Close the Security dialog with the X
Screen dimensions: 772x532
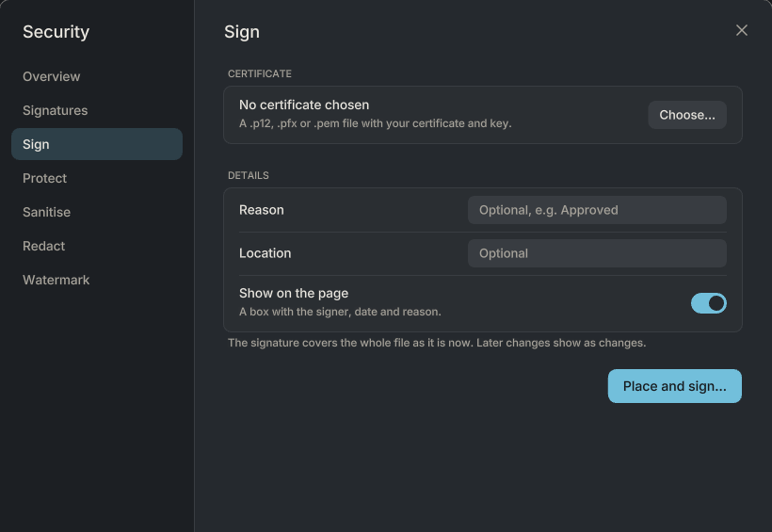tap(742, 30)
